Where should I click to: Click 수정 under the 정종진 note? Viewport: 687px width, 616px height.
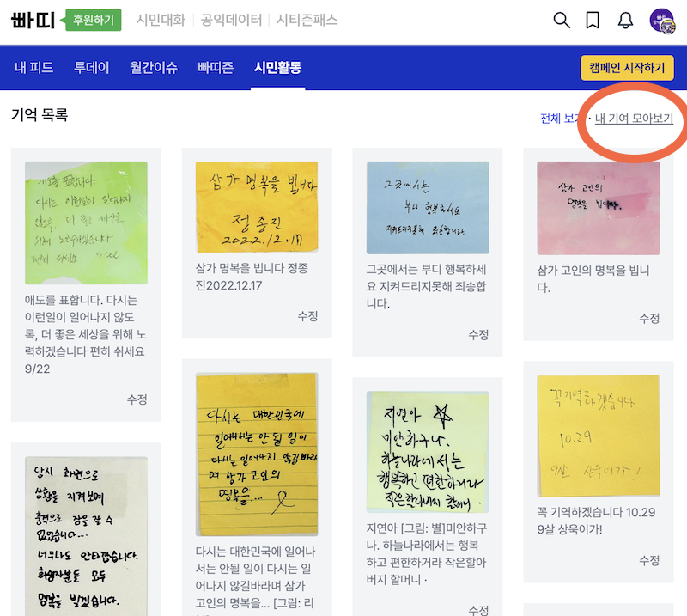(x=307, y=316)
